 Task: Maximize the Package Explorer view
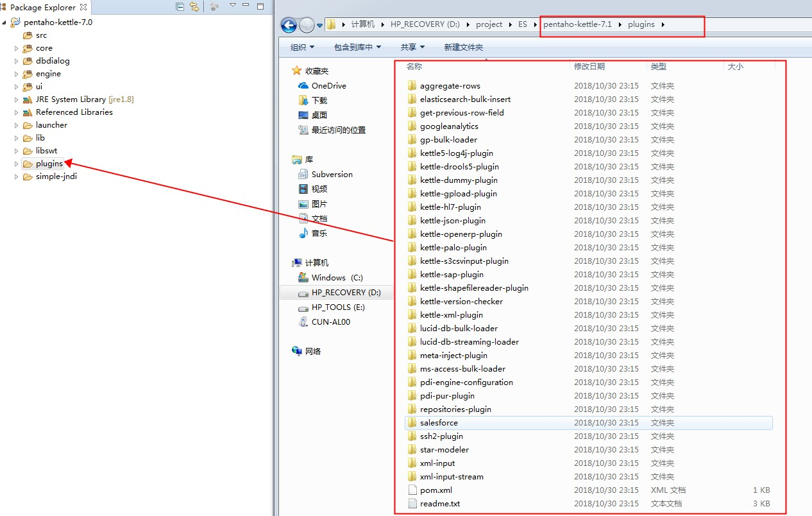tap(260, 6)
